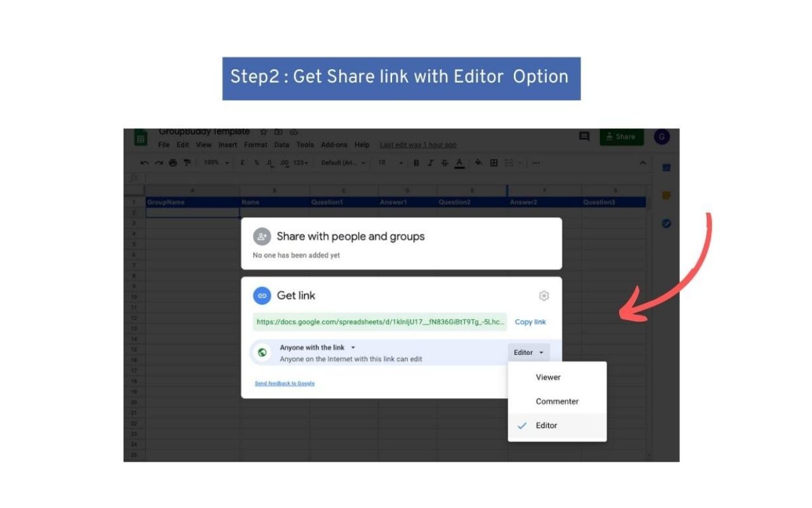Open the Format menu
This screenshot has width=812, height=508.
256,145
